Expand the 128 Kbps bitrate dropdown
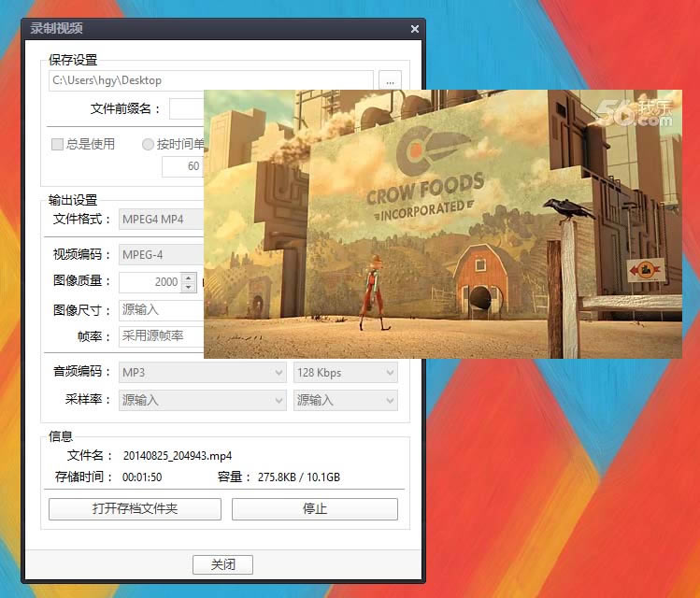Image resolution: width=700 pixels, height=598 pixels. tap(345, 373)
